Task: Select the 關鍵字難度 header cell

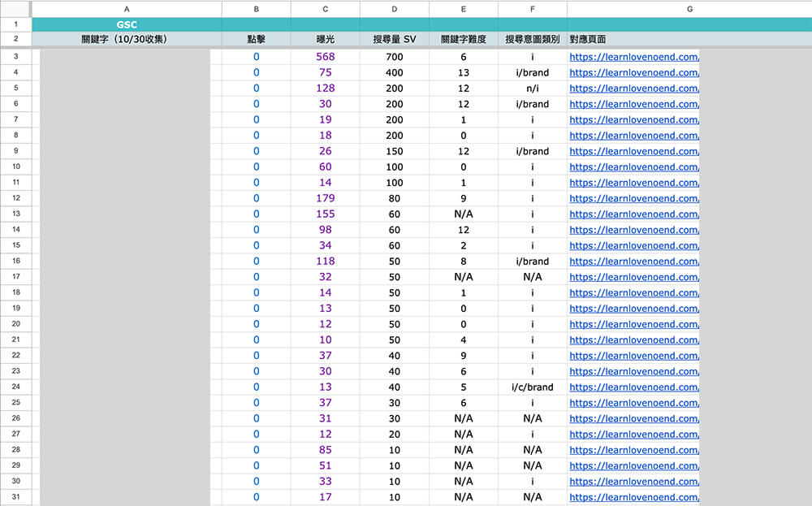Action: click(464, 39)
